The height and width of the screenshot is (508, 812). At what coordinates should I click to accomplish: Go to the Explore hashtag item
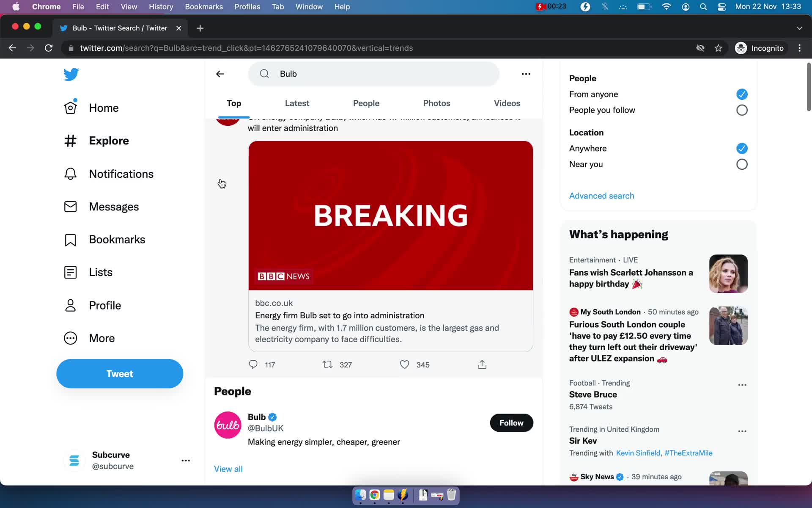pyautogui.click(x=96, y=141)
